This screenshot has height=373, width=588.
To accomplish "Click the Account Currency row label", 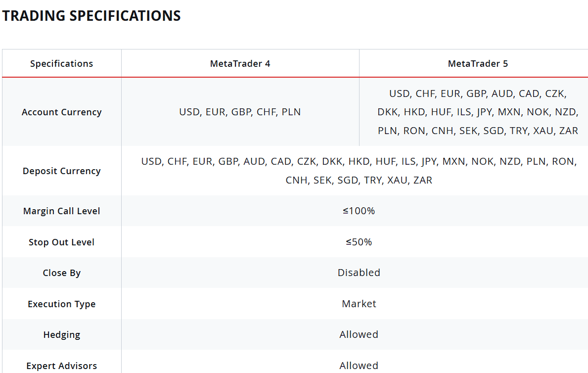I will (x=61, y=112).
